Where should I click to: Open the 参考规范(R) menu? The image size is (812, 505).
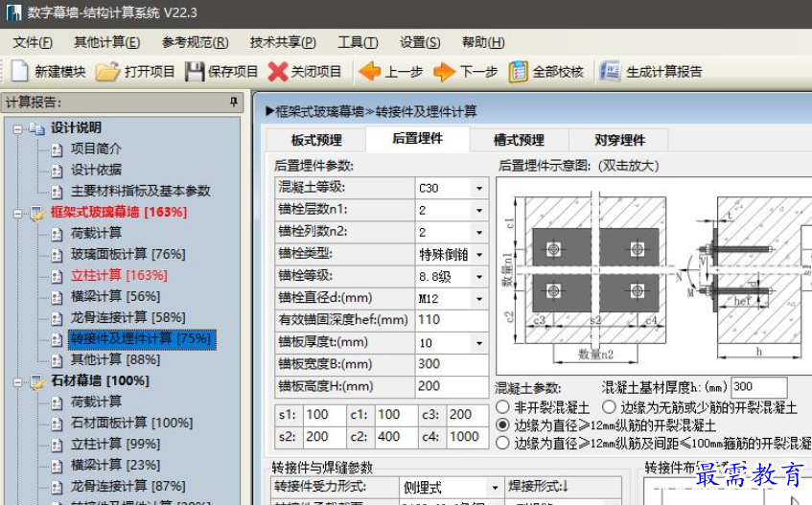tap(195, 42)
